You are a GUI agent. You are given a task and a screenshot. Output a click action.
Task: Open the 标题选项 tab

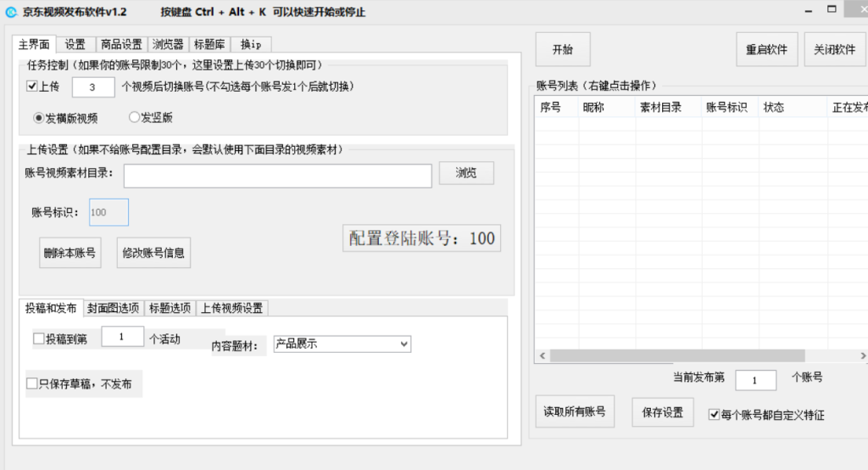click(170, 308)
